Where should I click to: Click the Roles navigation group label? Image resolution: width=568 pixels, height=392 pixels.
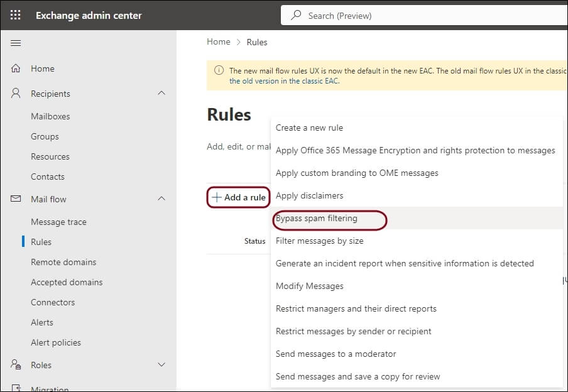click(41, 365)
